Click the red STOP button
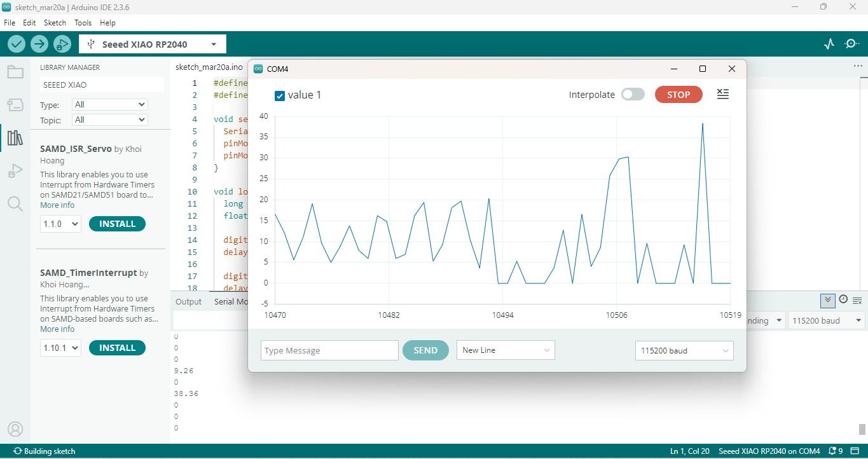The image size is (868, 459). [679, 95]
